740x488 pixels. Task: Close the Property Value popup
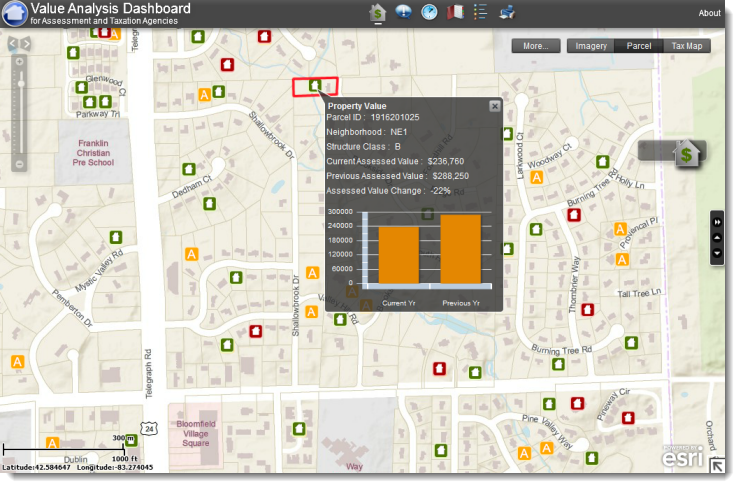[x=495, y=106]
